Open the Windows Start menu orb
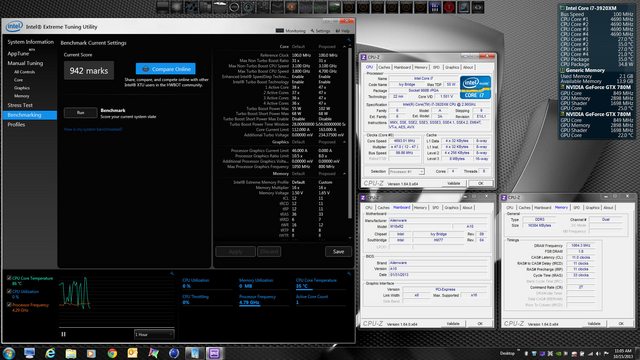 tap(9, 353)
